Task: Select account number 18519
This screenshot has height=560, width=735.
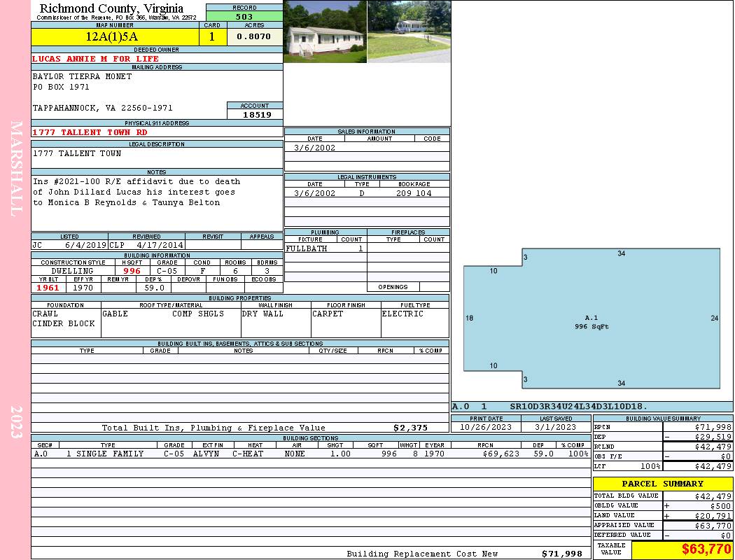Action: click(x=255, y=114)
